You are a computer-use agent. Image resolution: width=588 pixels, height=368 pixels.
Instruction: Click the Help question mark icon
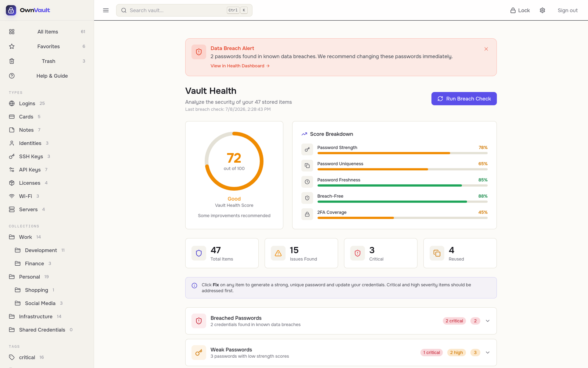pos(12,76)
